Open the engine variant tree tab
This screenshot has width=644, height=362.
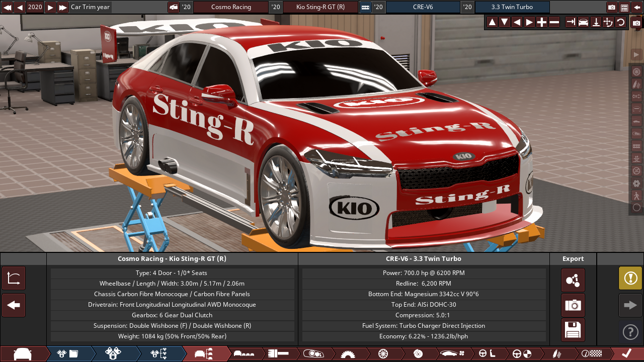point(159,354)
